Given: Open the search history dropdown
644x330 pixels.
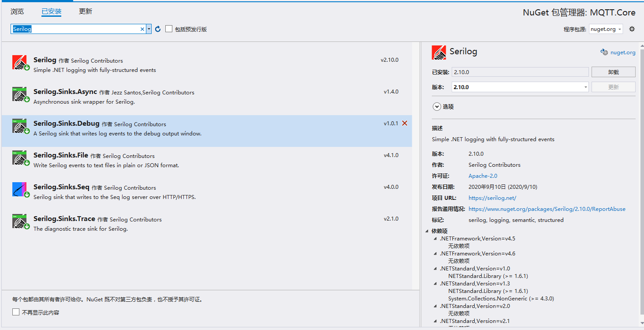Looking at the screenshot, I should pyautogui.click(x=149, y=29).
